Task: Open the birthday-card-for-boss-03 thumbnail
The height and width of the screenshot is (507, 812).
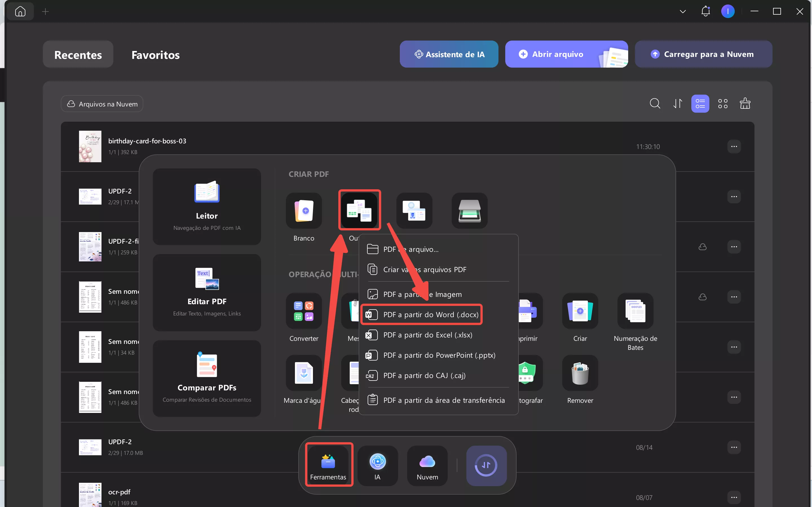Action: pos(90,146)
